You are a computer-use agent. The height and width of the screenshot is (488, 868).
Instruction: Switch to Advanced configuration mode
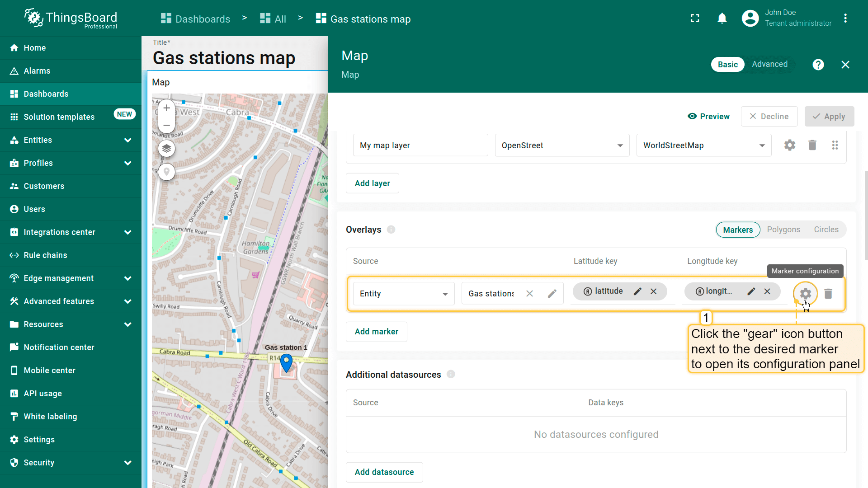[x=769, y=64]
